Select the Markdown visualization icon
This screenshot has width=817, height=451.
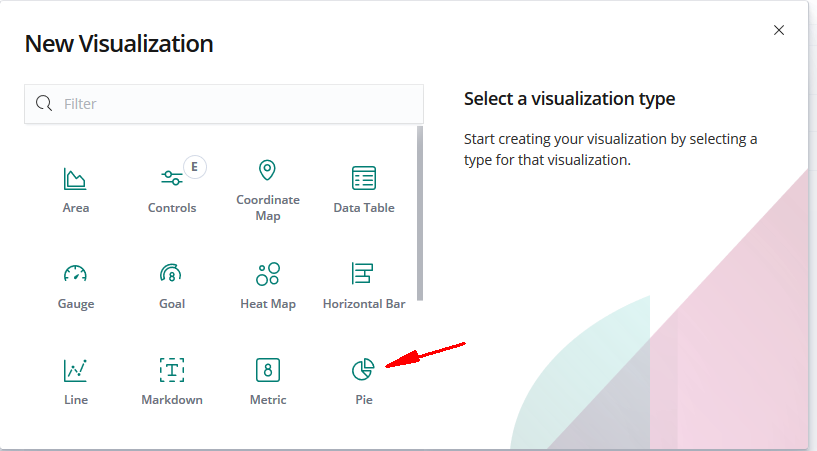(x=172, y=370)
